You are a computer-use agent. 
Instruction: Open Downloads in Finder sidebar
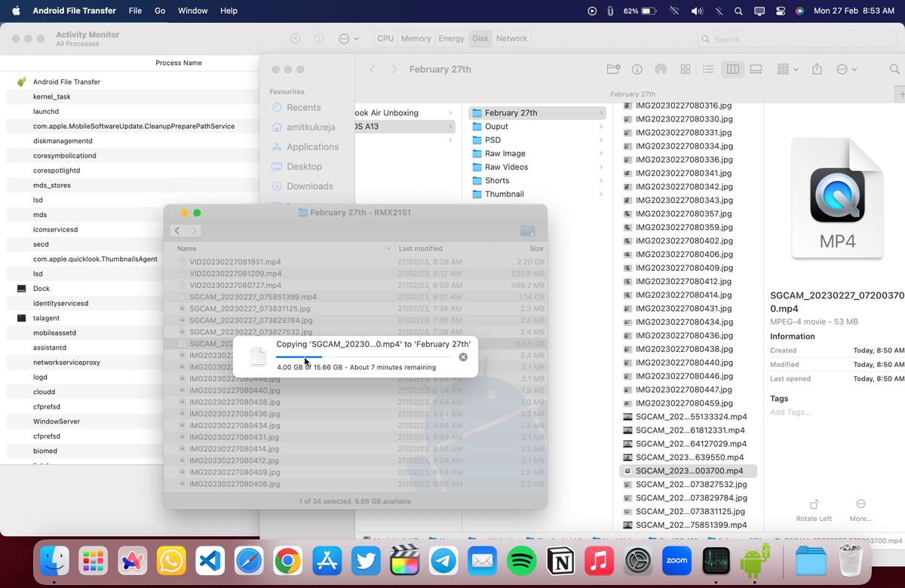(310, 186)
